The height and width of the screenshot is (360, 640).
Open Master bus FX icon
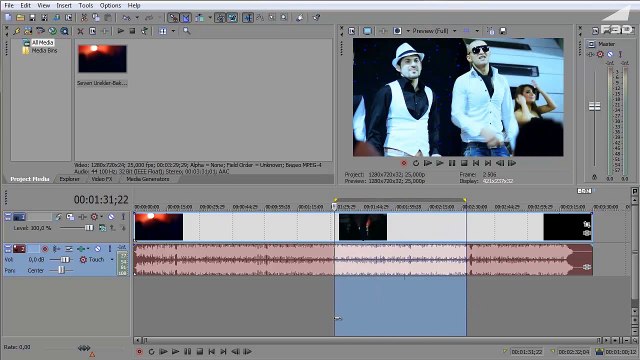[x=591, y=54]
